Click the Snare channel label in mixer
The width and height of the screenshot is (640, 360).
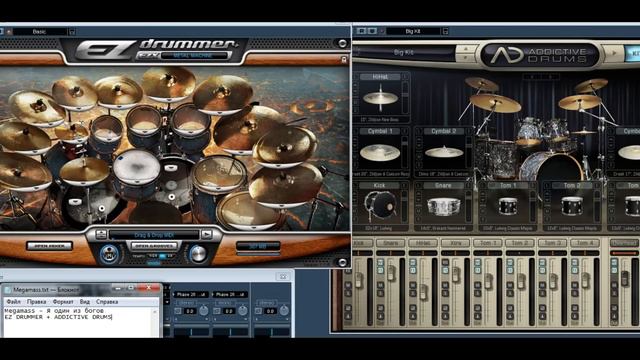coord(391,243)
